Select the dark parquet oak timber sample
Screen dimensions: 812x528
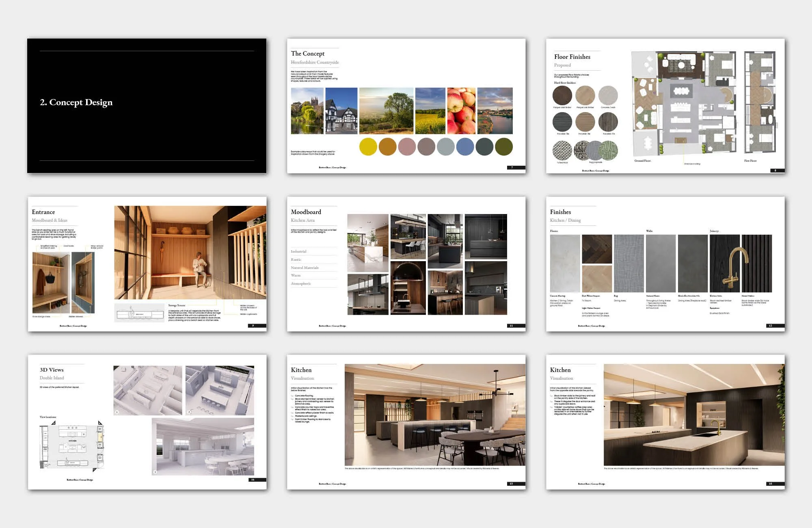point(562,95)
